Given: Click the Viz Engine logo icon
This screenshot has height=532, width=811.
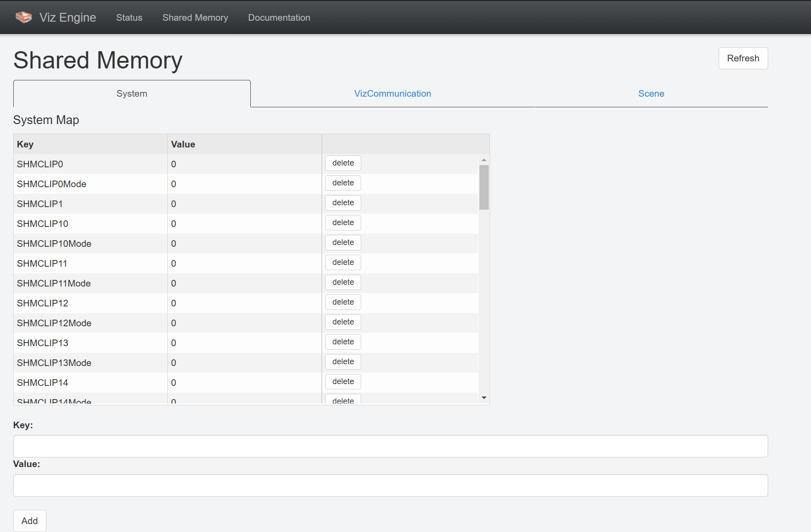Looking at the screenshot, I should pos(24,17).
